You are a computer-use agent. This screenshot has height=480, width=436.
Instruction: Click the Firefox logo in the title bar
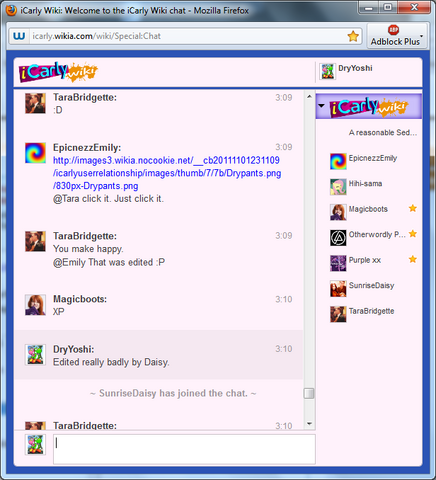tap(11, 10)
